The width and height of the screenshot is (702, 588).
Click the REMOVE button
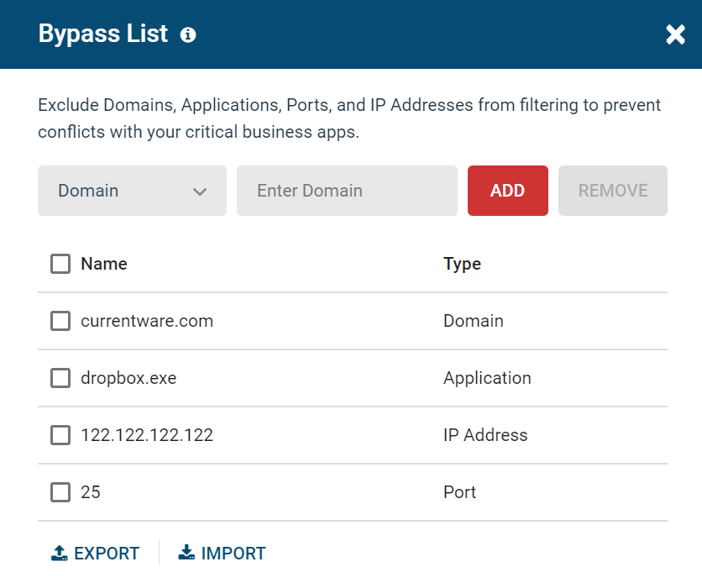click(x=612, y=191)
